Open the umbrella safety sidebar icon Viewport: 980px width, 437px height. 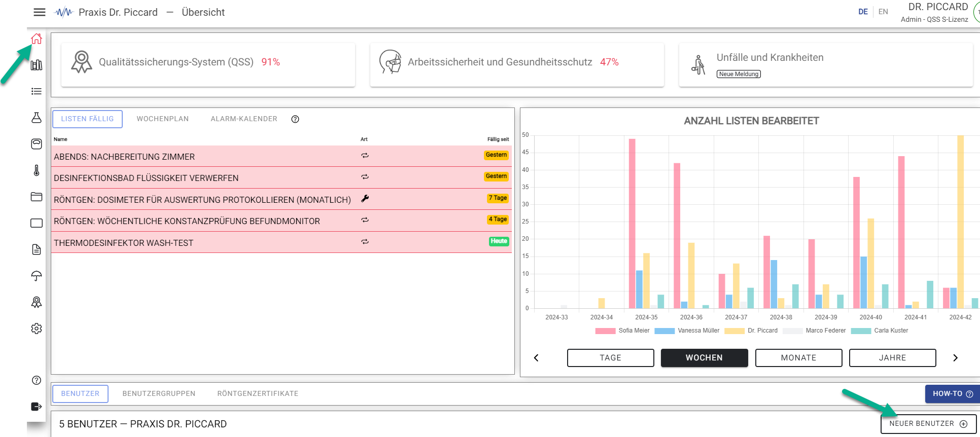[37, 276]
